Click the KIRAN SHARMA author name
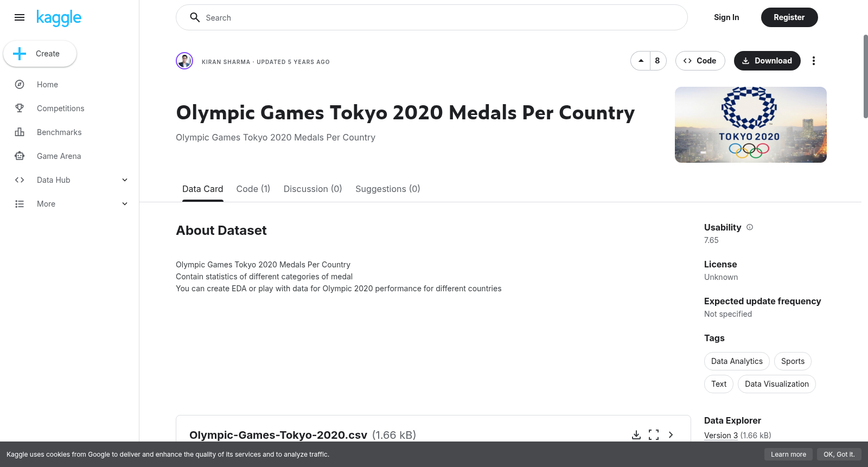Viewport: 868px width, 467px height. tap(226, 62)
